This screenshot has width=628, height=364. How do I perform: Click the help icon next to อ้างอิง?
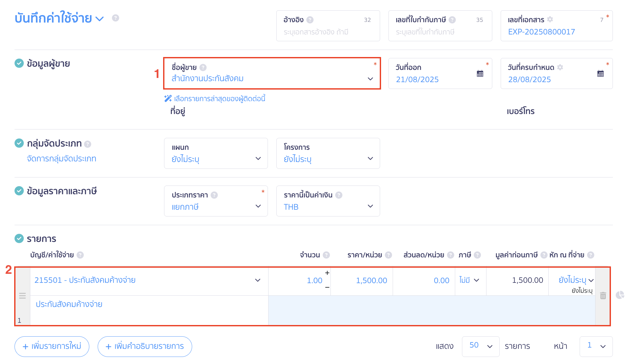[310, 20]
